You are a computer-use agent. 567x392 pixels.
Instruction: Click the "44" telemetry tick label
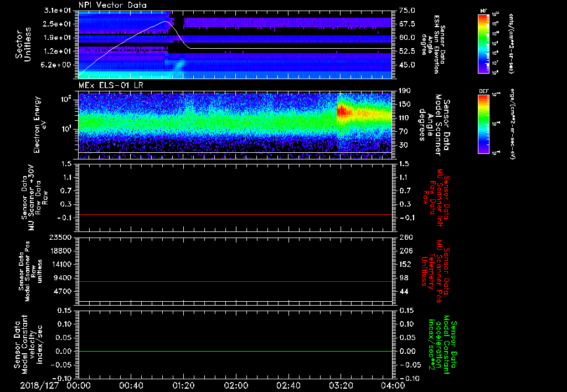pos(403,292)
